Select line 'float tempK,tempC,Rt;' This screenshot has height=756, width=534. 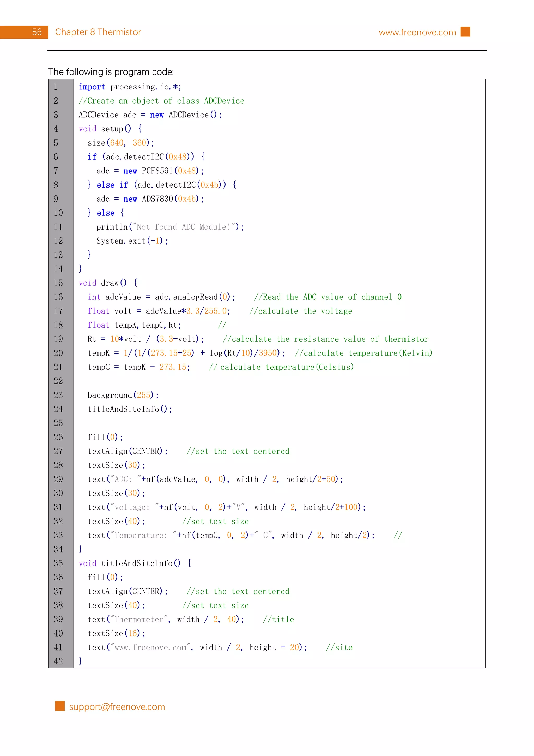coord(135,325)
